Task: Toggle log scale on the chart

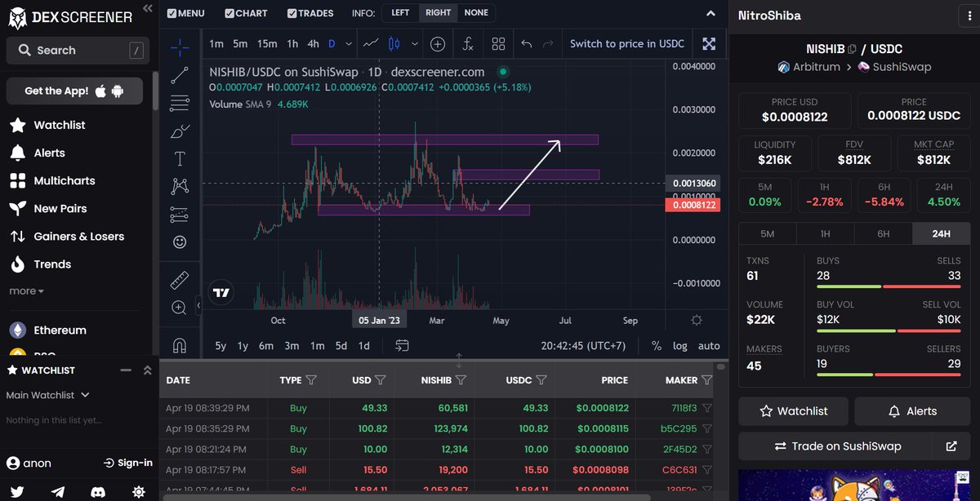Action: 679,345
